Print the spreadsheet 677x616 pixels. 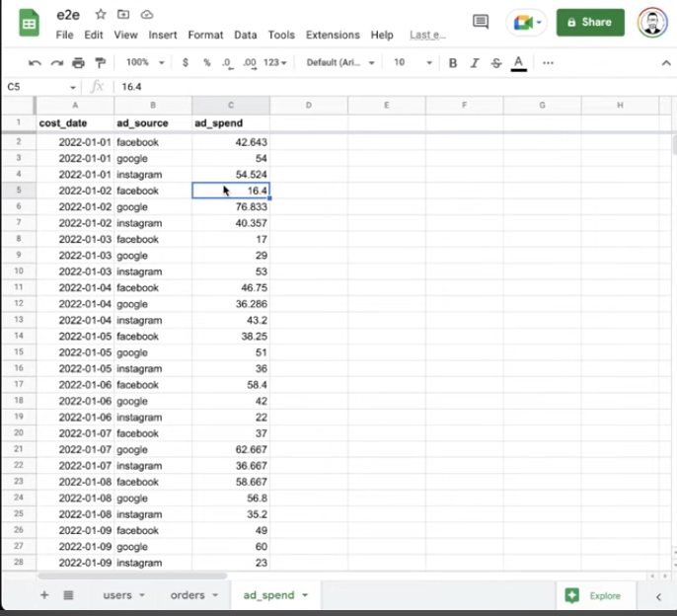[78, 63]
